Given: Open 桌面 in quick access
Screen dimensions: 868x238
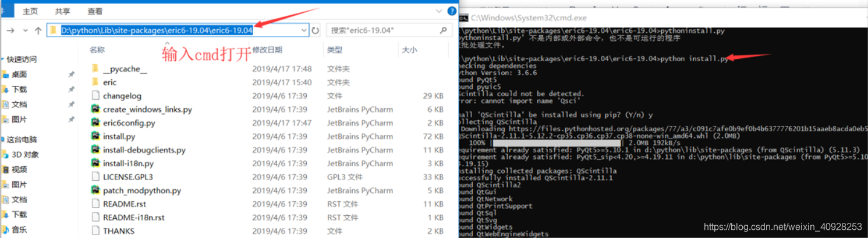Looking at the screenshot, I should pos(19,75).
